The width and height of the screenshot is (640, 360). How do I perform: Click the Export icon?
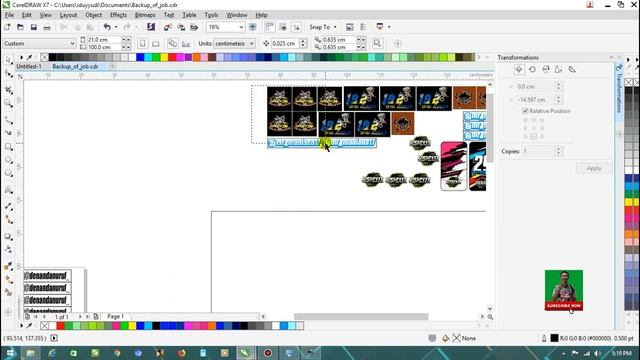pos(181,27)
